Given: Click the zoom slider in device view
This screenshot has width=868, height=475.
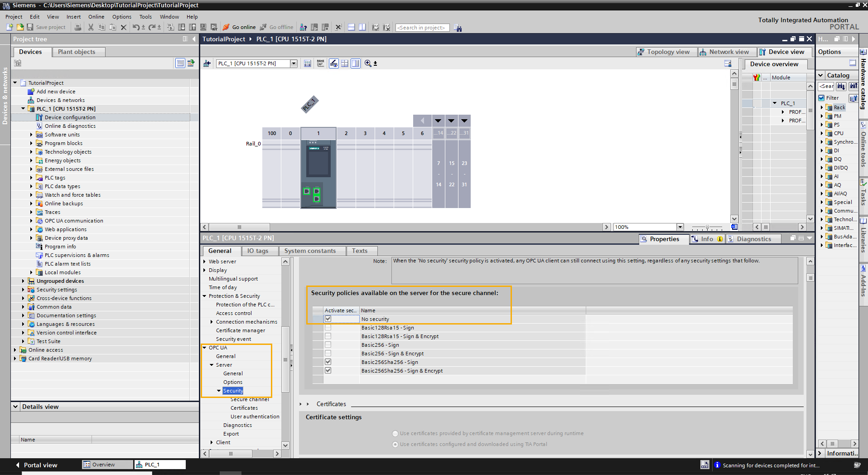Looking at the screenshot, I should pyautogui.click(x=707, y=227).
